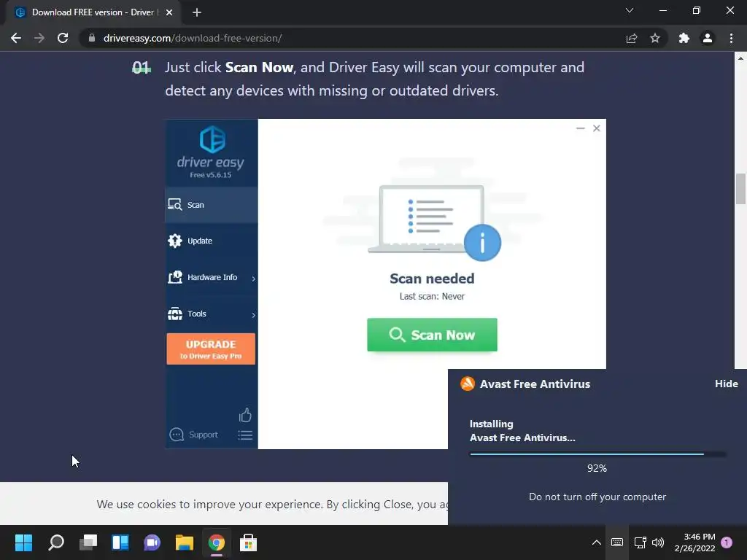This screenshot has width=747, height=560.
Task: Go back with the browser back arrow
Action: click(x=16, y=38)
